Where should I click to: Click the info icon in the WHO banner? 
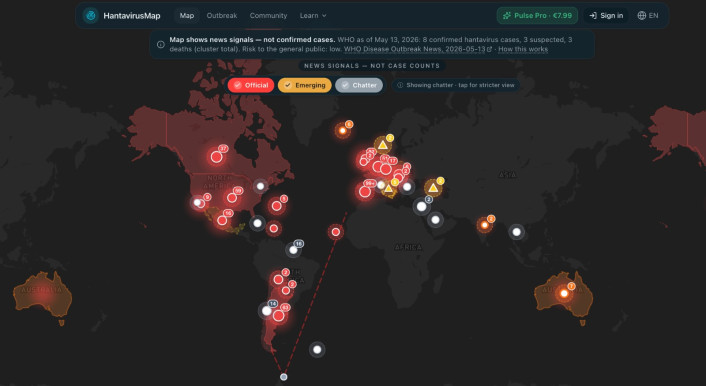pos(161,45)
